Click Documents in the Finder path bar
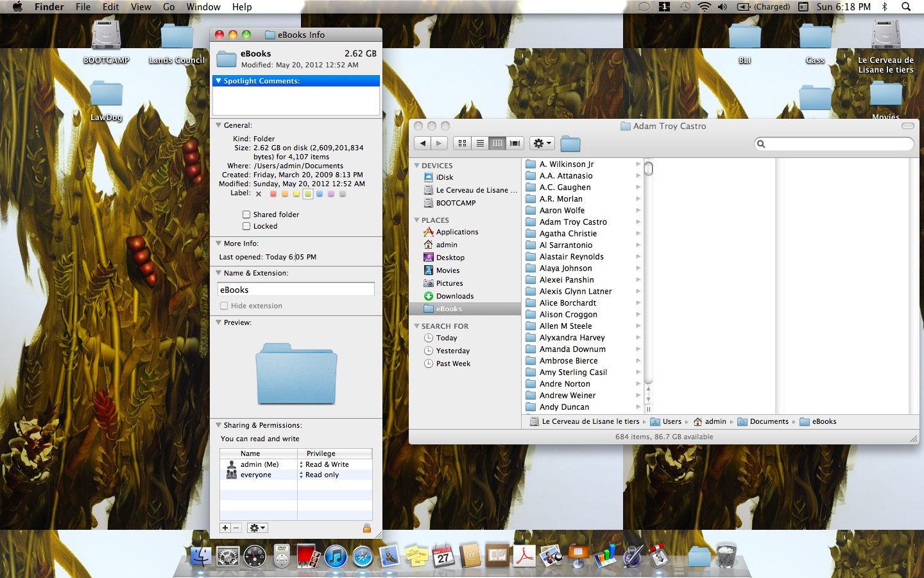 [763, 422]
